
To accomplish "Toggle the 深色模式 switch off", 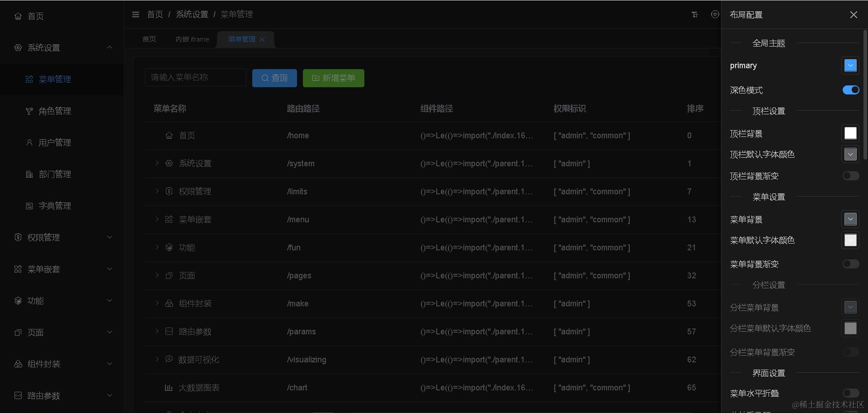I will [851, 90].
